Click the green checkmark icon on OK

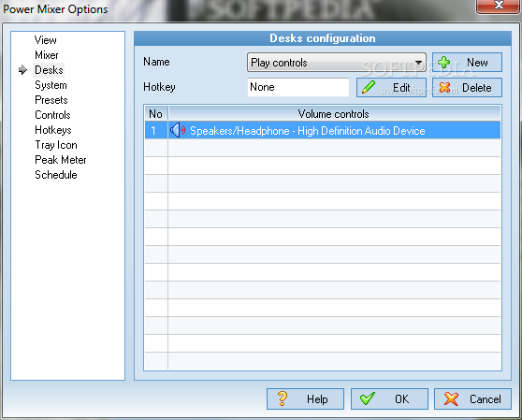(368, 398)
